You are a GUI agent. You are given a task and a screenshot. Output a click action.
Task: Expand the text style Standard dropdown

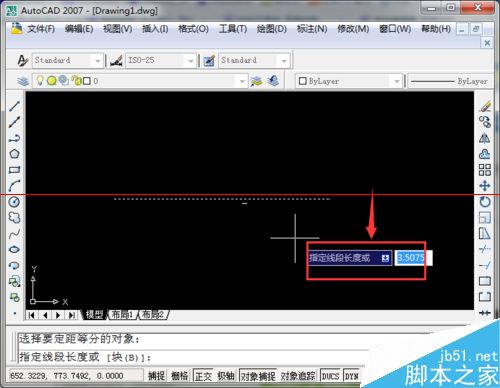pyautogui.click(x=97, y=61)
